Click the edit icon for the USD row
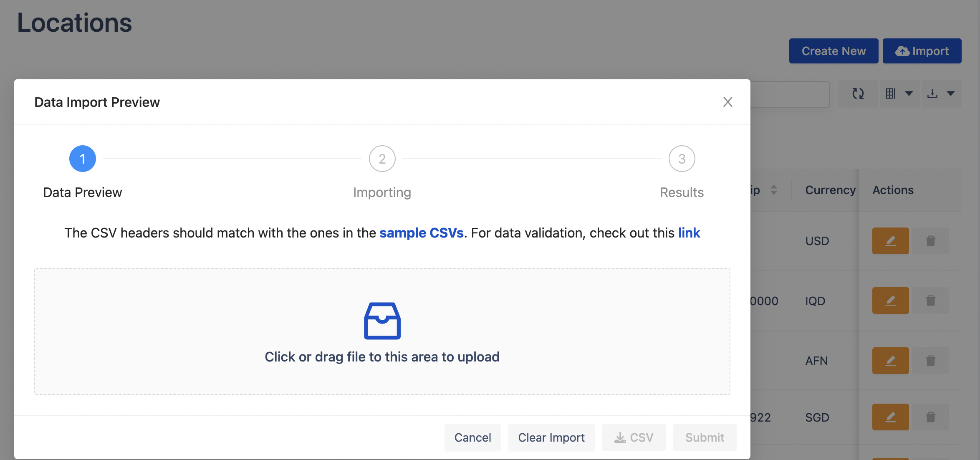Viewport: 980px width, 460px height. point(890,241)
